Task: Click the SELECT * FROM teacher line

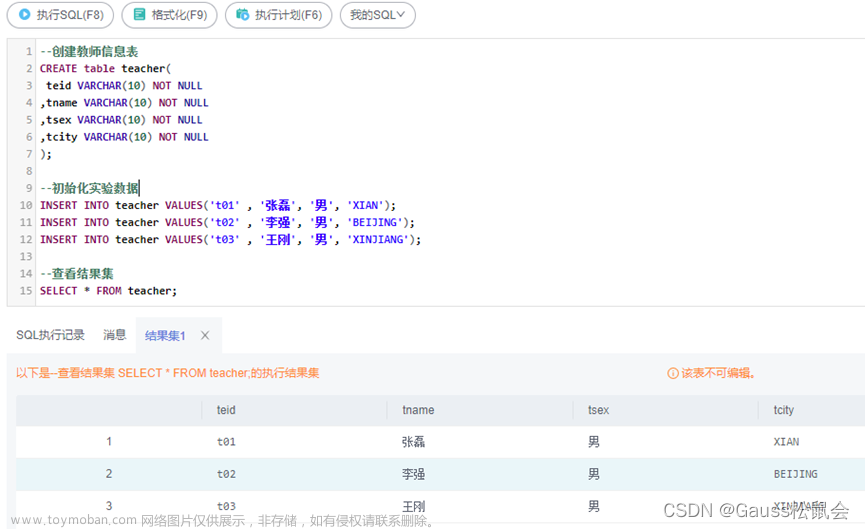Action: [x=108, y=291]
